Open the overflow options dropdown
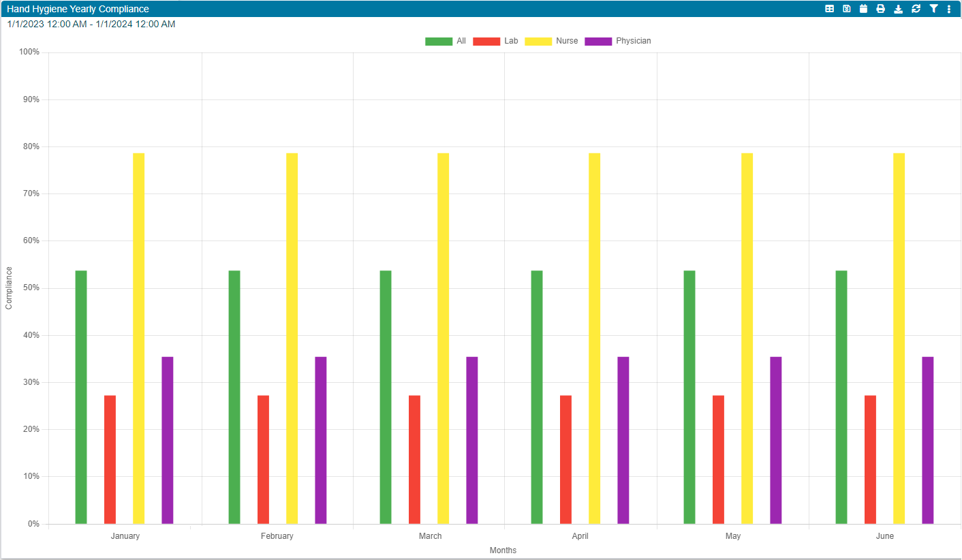Image resolution: width=962 pixels, height=560 pixels. [950, 9]
